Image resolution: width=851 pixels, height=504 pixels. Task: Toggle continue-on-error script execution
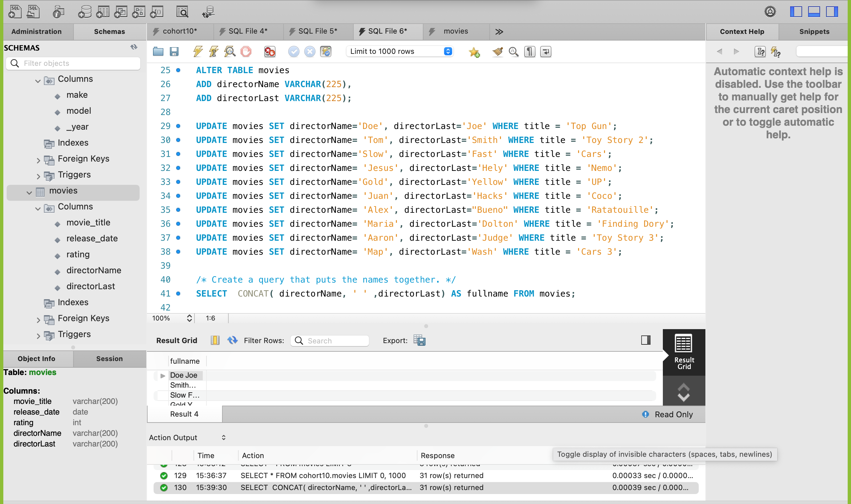coord(270,52)
